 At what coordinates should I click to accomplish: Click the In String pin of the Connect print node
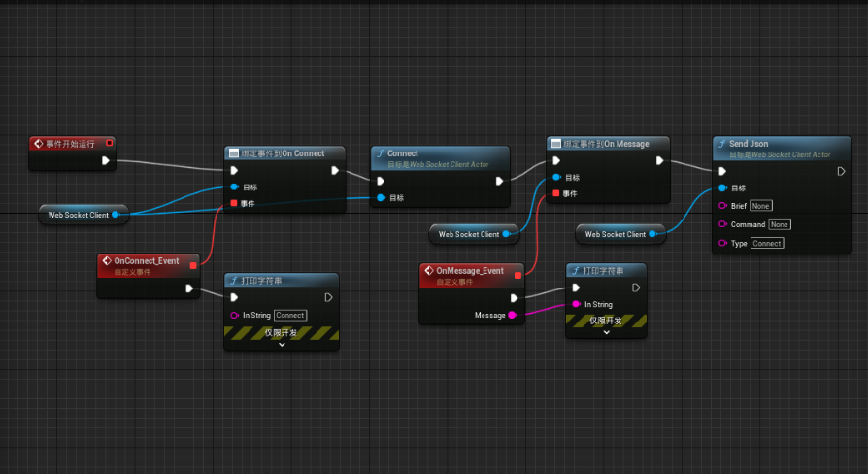point(234,315)
